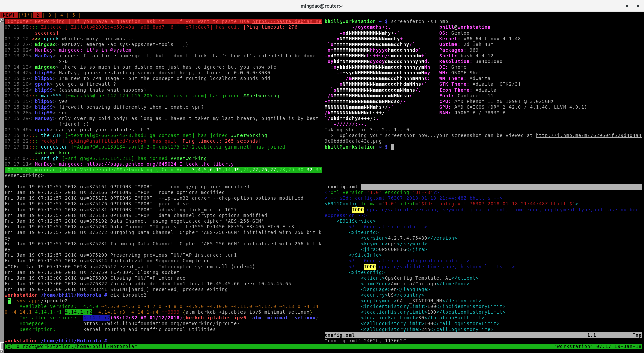Screen dimensions: 644x353
Task: Switch to irssi window tab 4
Action: (62, 15)
